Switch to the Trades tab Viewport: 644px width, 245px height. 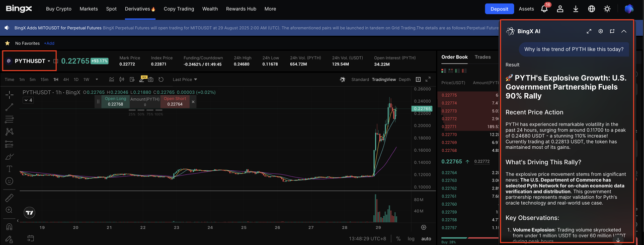482,57
